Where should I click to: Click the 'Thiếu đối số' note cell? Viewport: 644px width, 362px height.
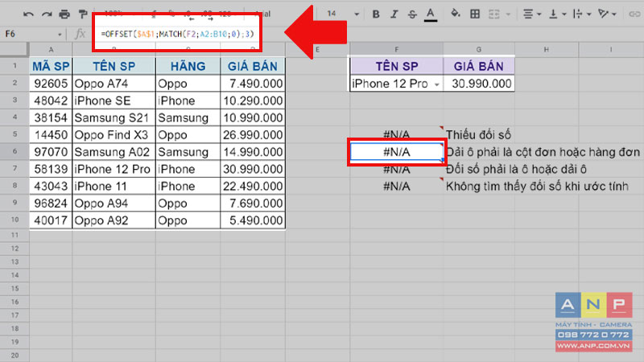(478, 134)
